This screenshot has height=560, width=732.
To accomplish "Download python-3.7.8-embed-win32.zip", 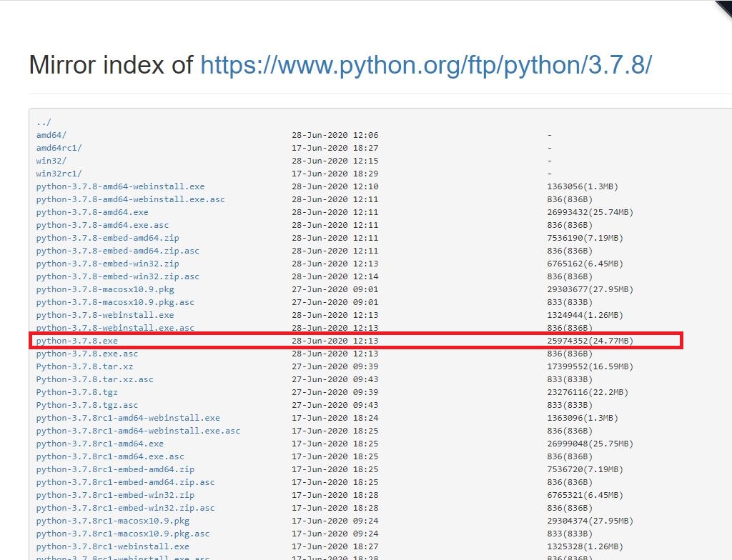I will tap(107, 264).
